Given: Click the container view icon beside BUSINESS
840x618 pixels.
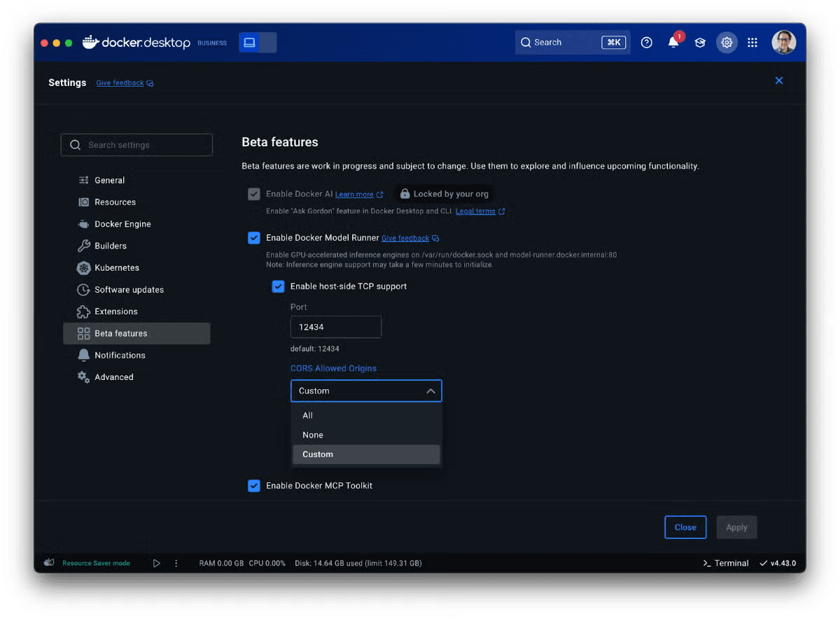Looking at the screenshot, I should pos(249,43).
